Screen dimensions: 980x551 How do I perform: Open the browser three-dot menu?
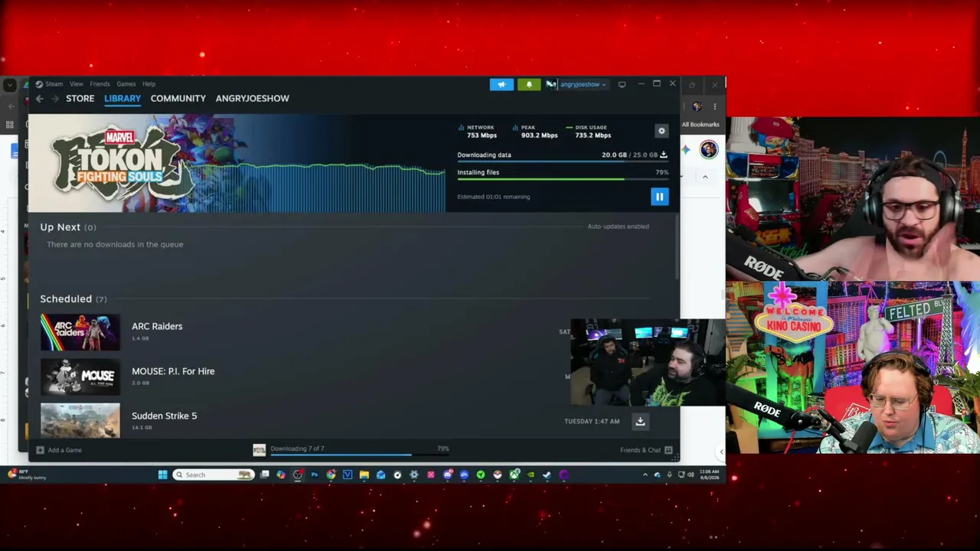pyautogui.click(x=714, y=106)
